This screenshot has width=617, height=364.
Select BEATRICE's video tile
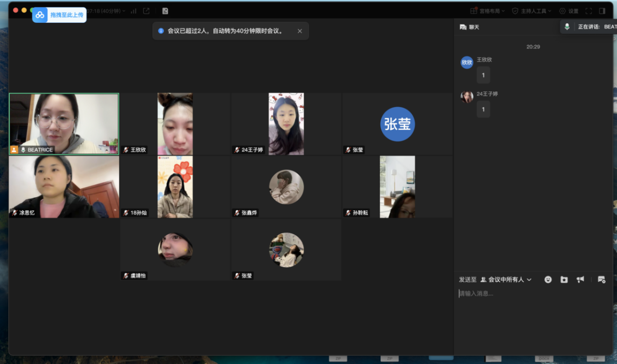pyautogui.click(x=64, y=124)
